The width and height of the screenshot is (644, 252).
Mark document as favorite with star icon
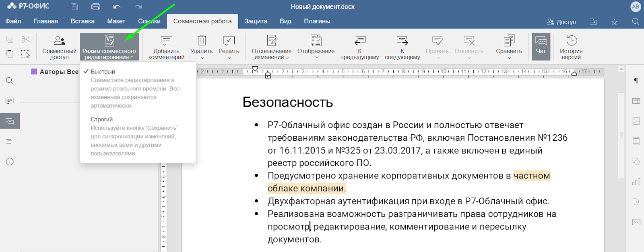click(x=614, y=22)
